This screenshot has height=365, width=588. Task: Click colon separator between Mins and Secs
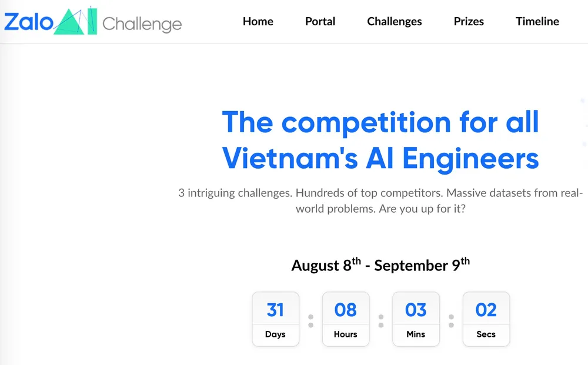451,321
